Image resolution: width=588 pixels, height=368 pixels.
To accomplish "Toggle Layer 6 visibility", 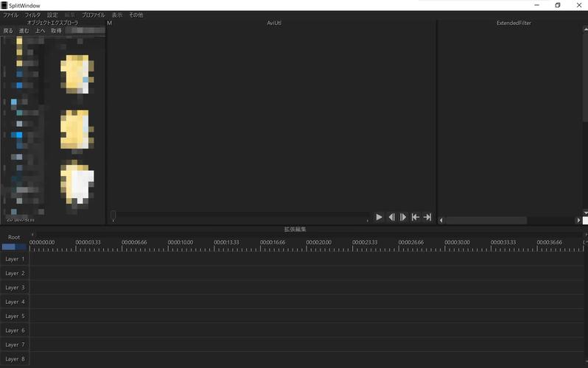I will 15,330.
